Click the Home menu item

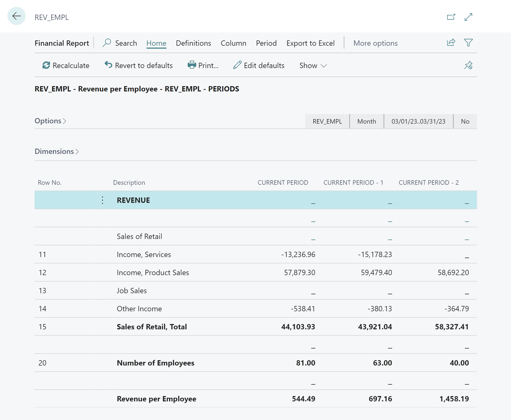(156, 43)
